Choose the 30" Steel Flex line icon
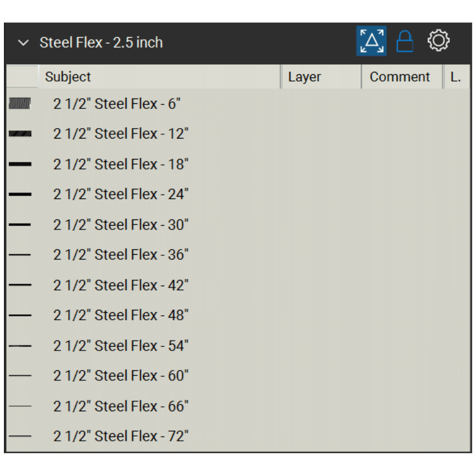Image resolution: width=476 pixels, height=476 pixels. 20,225
